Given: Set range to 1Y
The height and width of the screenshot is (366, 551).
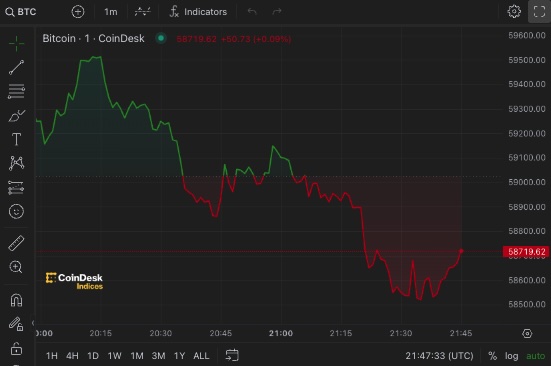Looking at the screenshot, I should coord(179,356).
